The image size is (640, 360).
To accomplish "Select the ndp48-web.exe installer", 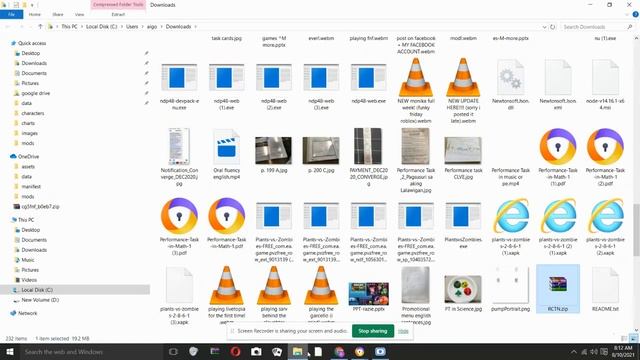I will click(x=368, y=84).
